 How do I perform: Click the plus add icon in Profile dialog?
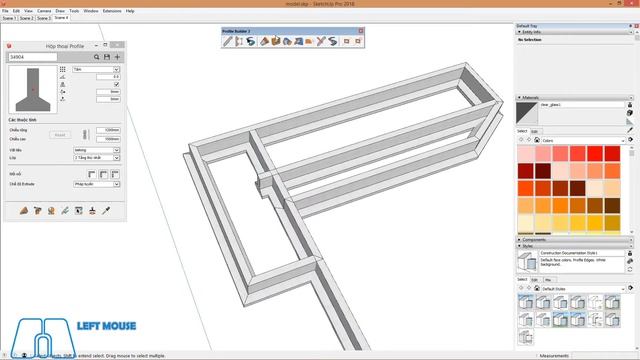[118, 57]
